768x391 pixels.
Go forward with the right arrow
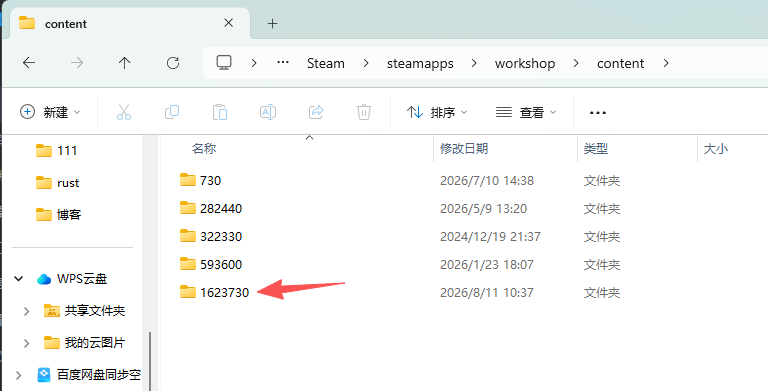tap(77, 63)
